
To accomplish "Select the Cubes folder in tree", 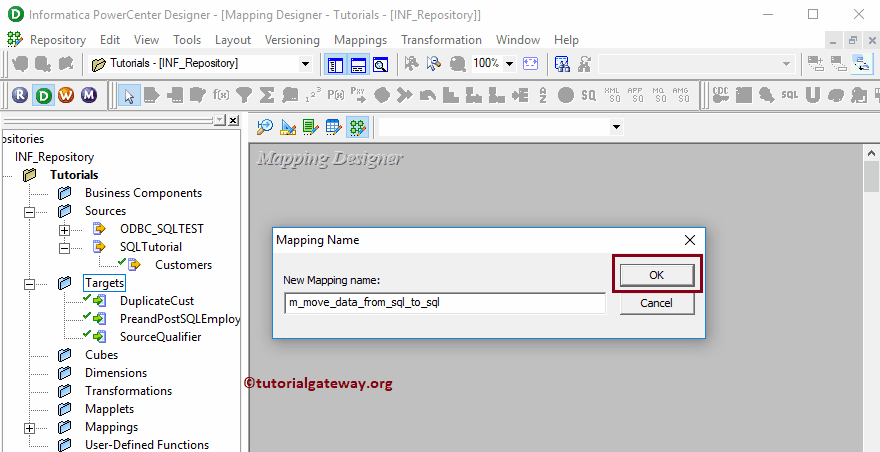I will (102, 355).
